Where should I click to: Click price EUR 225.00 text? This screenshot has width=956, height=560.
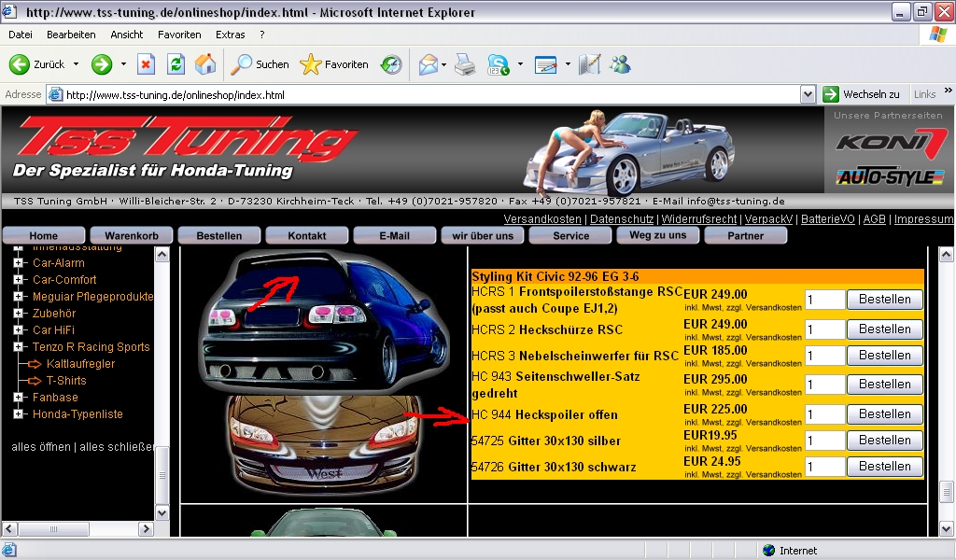[x=715, y=409]
